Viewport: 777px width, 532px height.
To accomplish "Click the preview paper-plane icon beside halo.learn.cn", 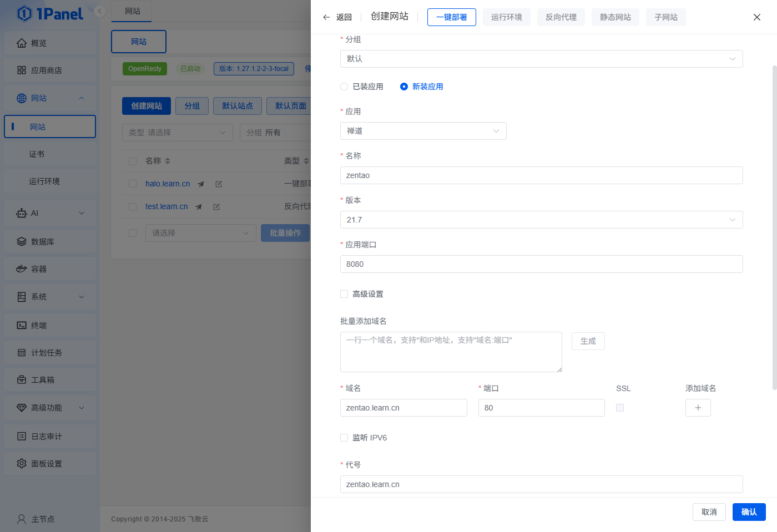I will (x=200, y=184).
